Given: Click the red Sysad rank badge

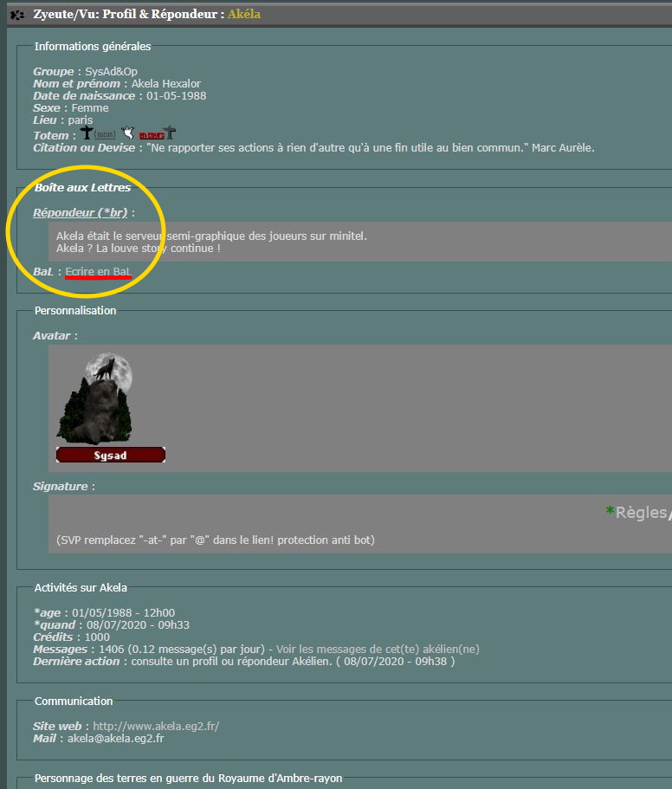Looking at the screenshot, I should point(110,455).
